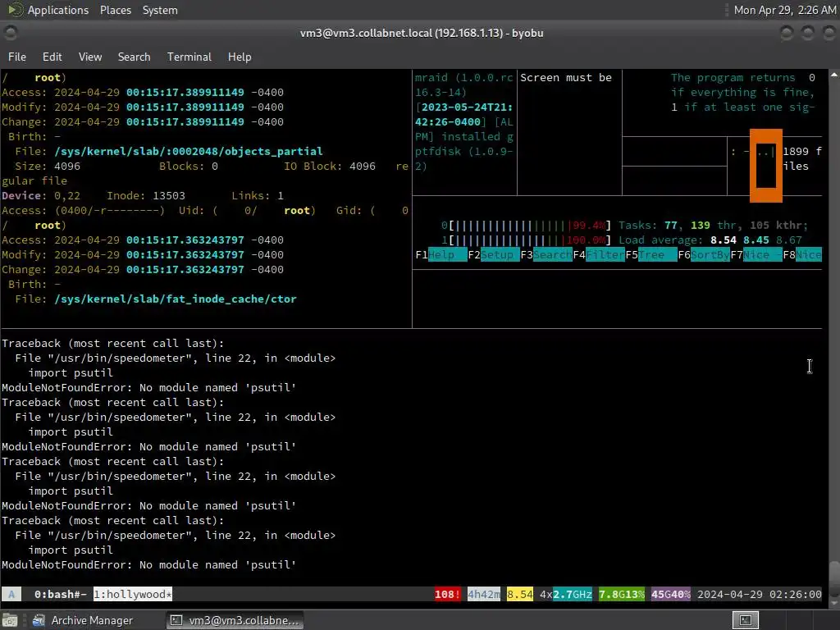The height and width of the screenshot is (630, 840).
Task: Click the window menu button at title bar left
Action: [x=10, y=33]
